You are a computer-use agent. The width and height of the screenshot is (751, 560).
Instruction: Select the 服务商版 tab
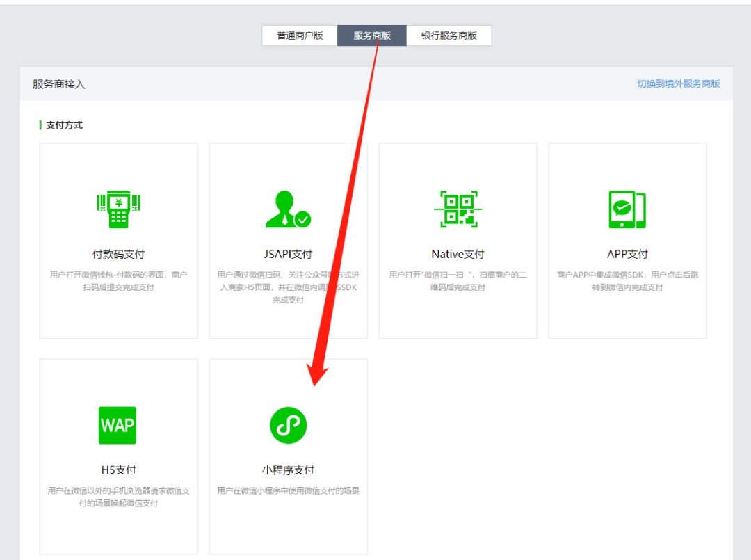[372, 35]
